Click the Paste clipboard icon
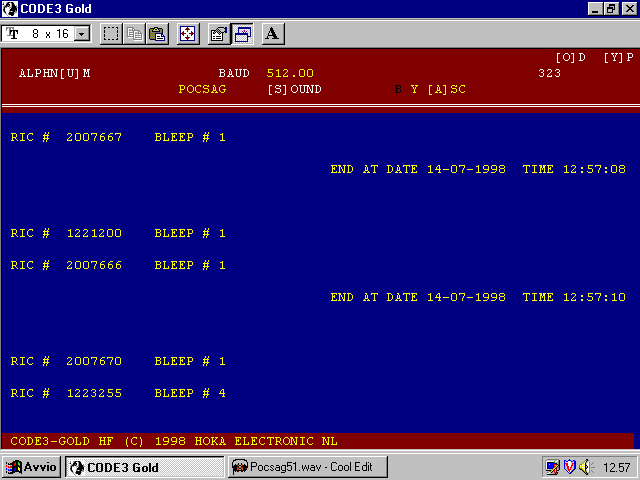This screenshot has width=640, height=480. coord(157,34)
